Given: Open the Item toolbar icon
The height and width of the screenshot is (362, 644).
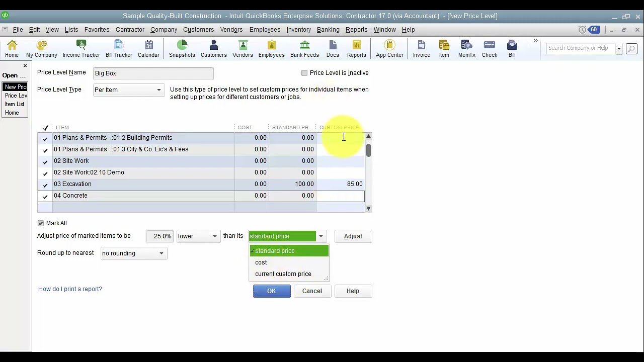Looking at the screenshot, I should (x=444, y=49).
